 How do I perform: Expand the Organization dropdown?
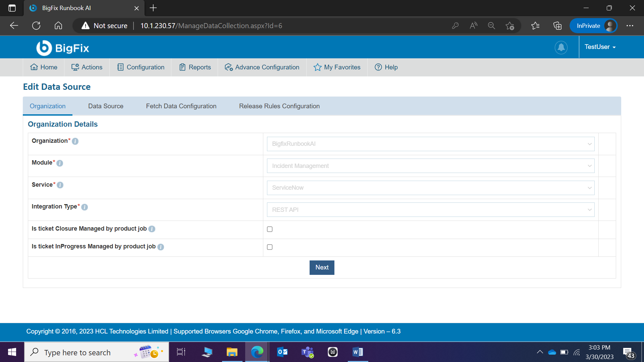[x=430, y=144]
